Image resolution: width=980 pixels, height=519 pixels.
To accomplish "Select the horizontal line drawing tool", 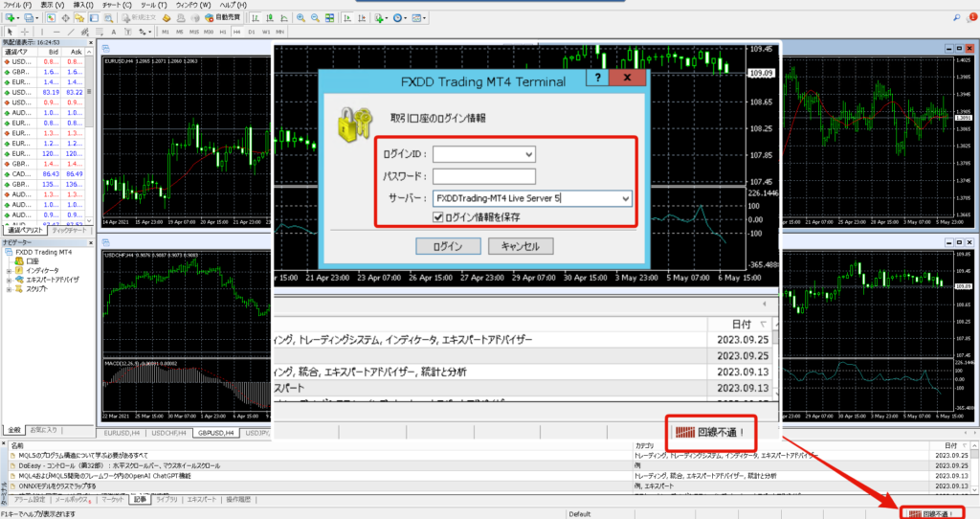I will click(x=56, y=32).
